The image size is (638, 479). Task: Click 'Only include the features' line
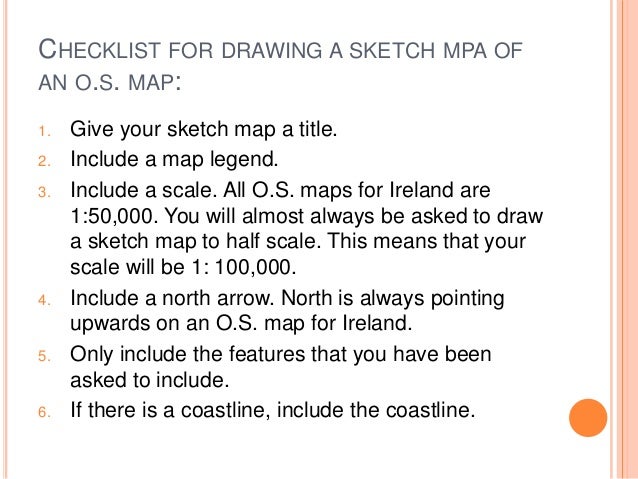pyautogui.click(x=281, y=354)
